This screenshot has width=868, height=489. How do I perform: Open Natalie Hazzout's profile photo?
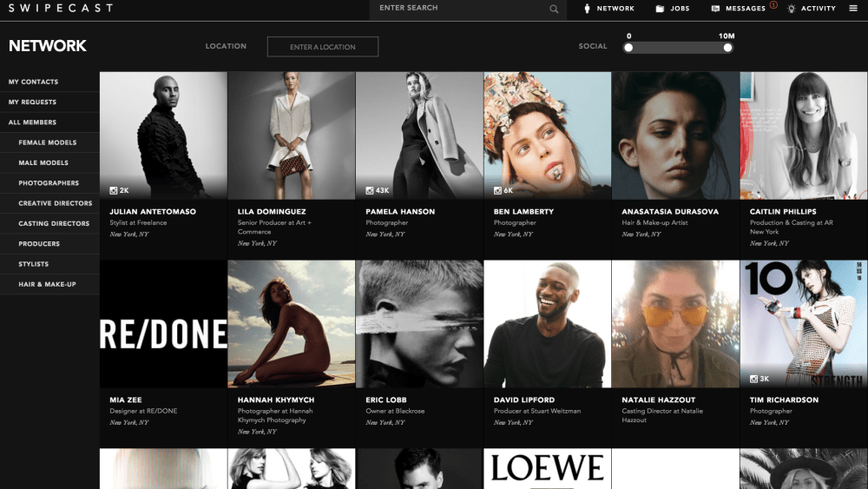(675, 324)
